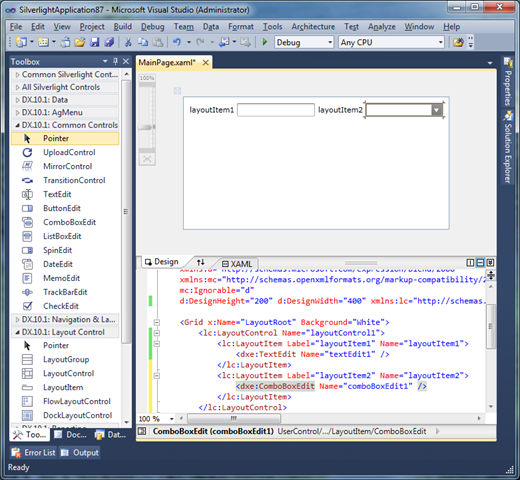Open the Error List panel
The width and height of the screenshot is (520, 480).
(34, 453)
